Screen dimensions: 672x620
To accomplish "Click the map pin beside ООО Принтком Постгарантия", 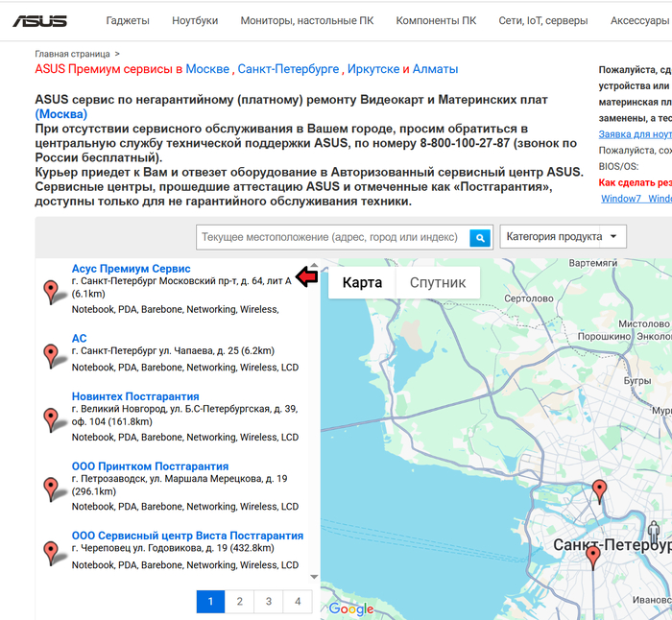I will click(x=52, y=489).
